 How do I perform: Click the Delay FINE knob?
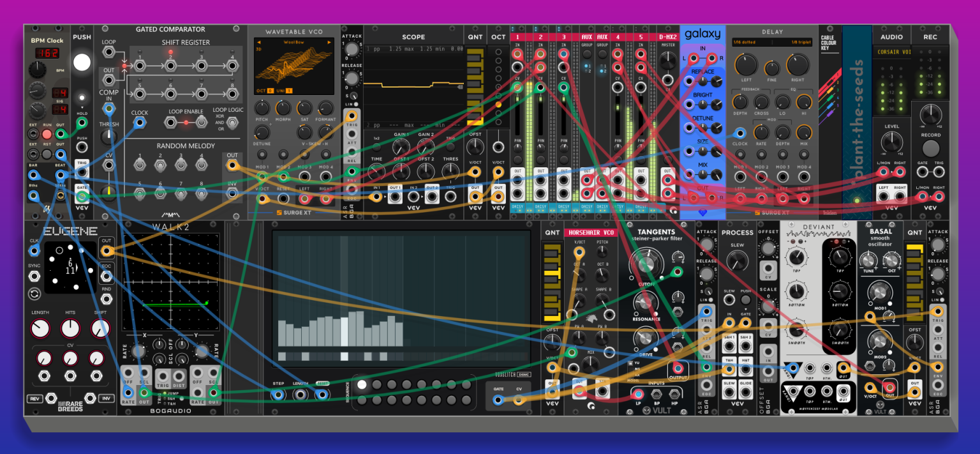click(772, 68)
